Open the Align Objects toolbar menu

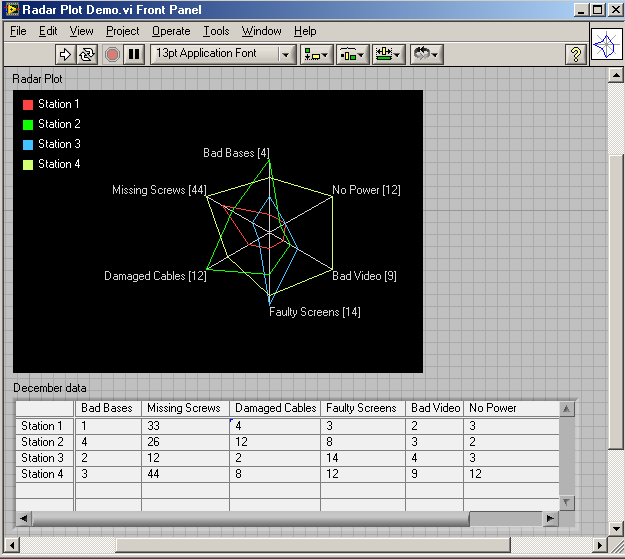(316, 54)
